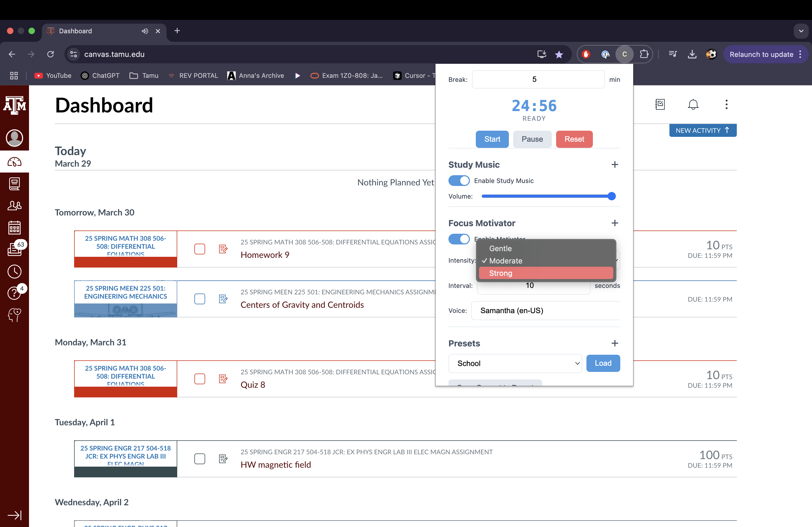Check the Homework 9 checkbox
The image size is (812, 527).
[200, 249]
